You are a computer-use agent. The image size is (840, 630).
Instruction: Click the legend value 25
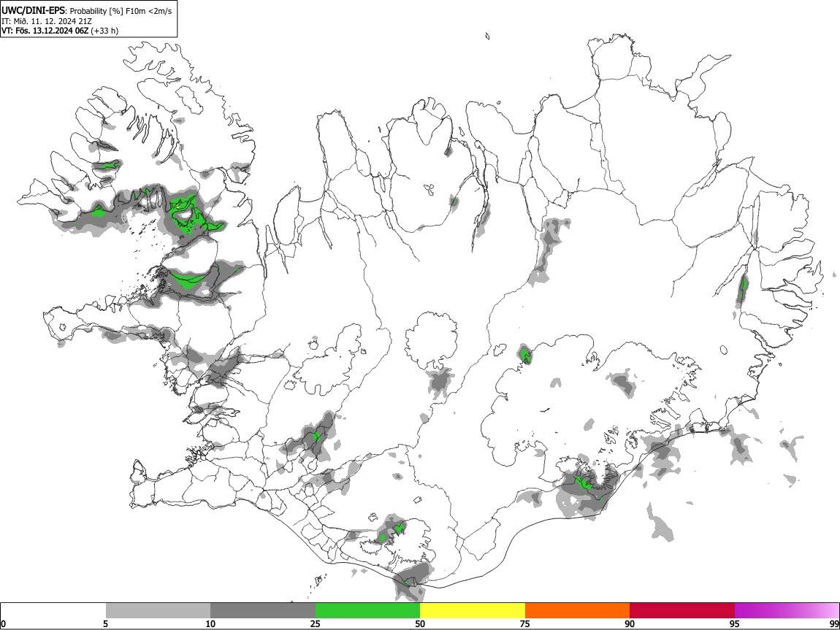click(x=316, y=623)
